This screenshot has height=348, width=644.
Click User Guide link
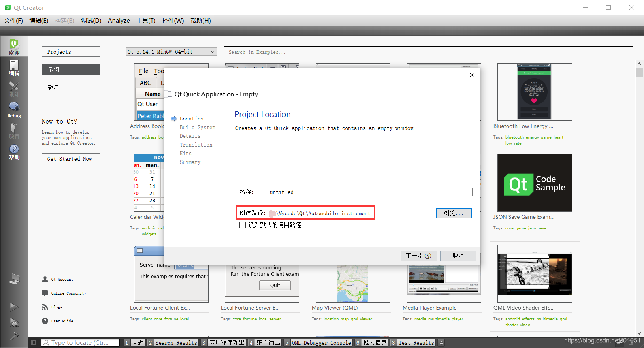point(62,321)
